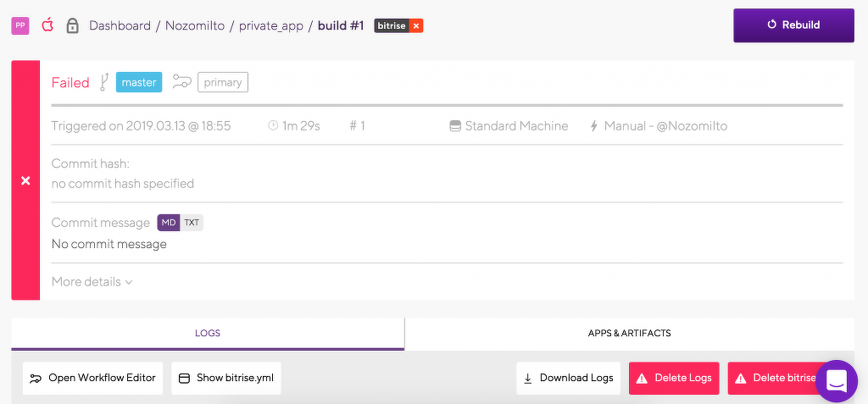Screen dimensions: 868x404
Task: Open the Intercom chat bubble
Action: pos(836,380)
